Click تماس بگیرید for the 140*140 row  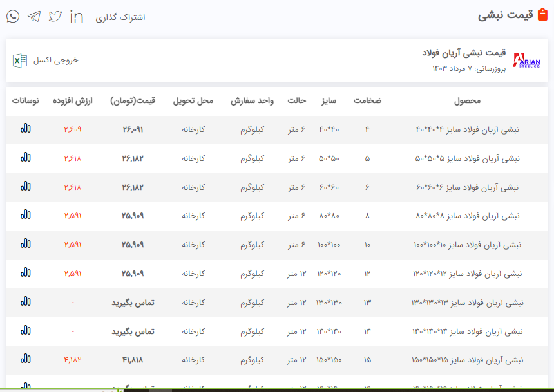133,331
